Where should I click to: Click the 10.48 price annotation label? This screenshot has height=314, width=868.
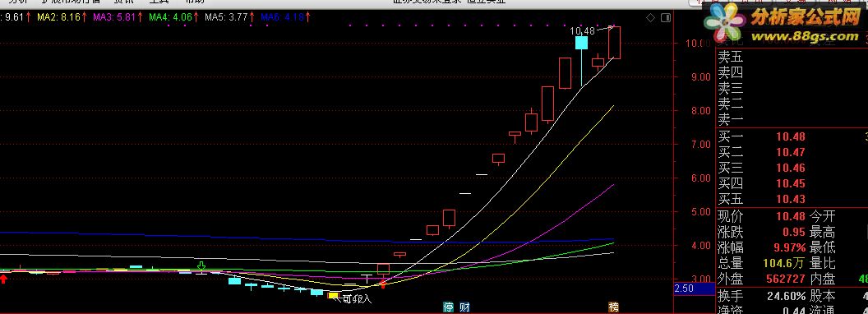[582, 31]
